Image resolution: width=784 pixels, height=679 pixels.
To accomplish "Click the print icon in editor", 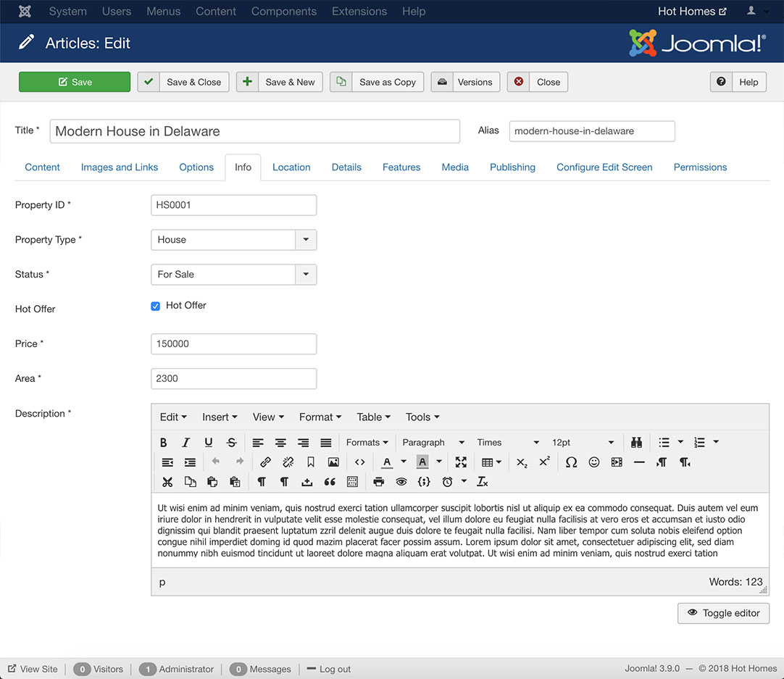I will tap(379, 482).
